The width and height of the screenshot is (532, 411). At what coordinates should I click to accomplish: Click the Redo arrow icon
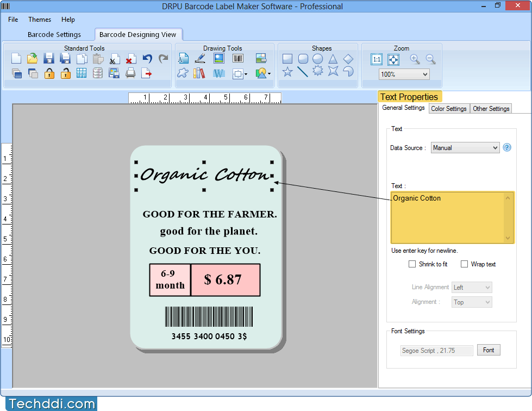point(164,59)
